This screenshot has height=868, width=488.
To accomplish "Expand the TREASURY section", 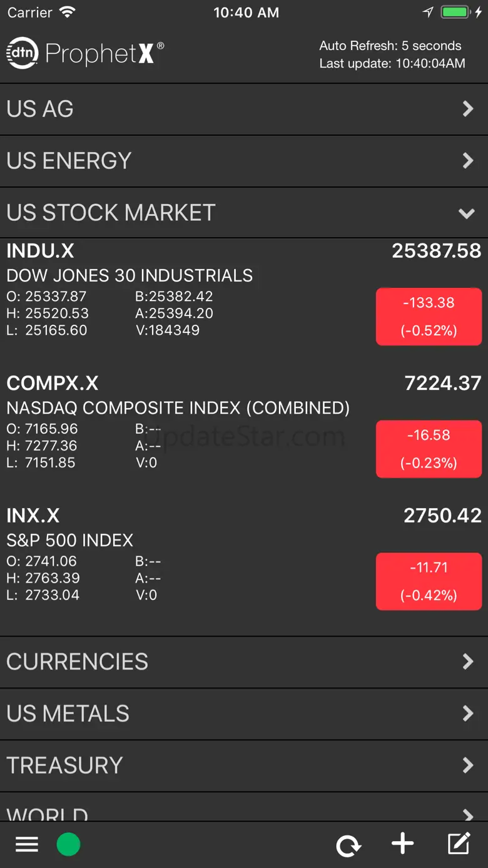I will pyautogui.click(x=244, y=765).
